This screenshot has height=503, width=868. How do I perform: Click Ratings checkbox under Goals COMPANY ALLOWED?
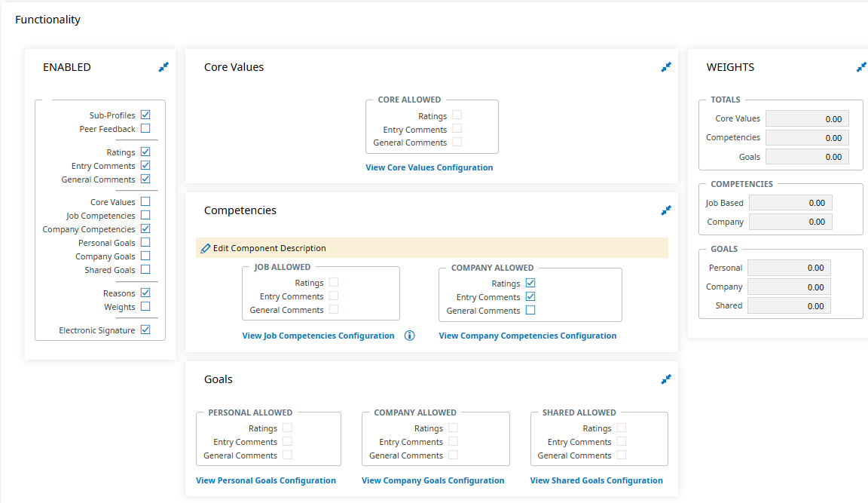(x=454, y=428)
